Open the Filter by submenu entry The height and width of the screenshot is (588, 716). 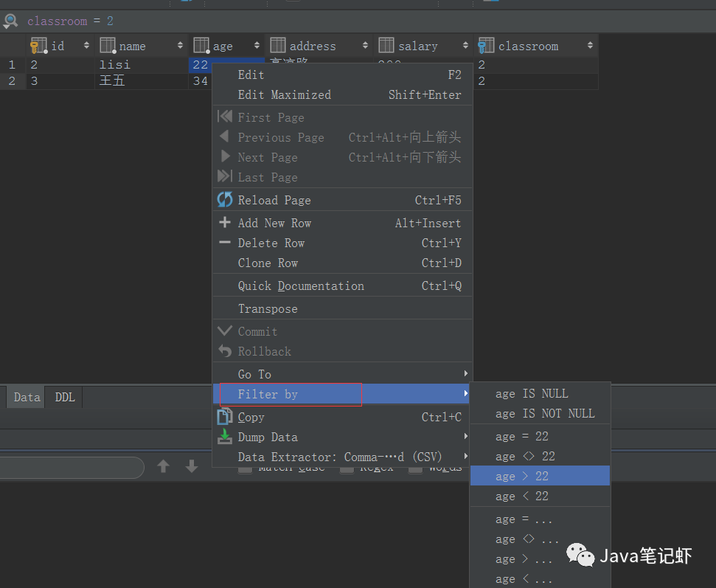[342, 394]
